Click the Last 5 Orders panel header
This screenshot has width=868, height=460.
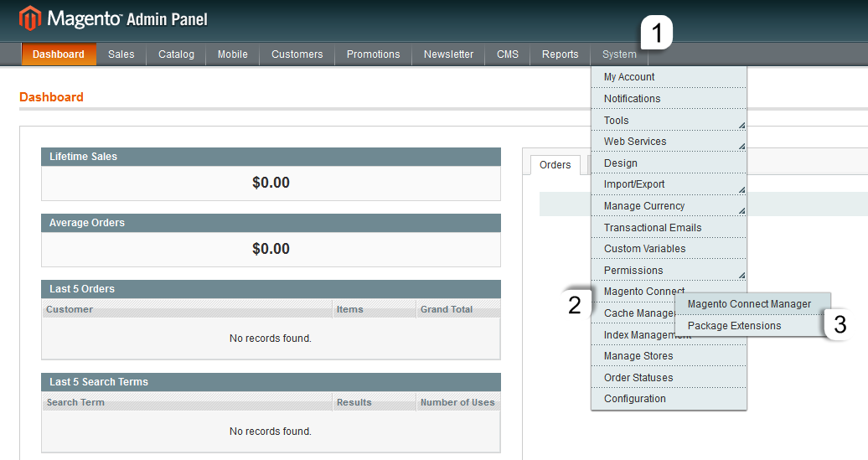tap(271, 289)
